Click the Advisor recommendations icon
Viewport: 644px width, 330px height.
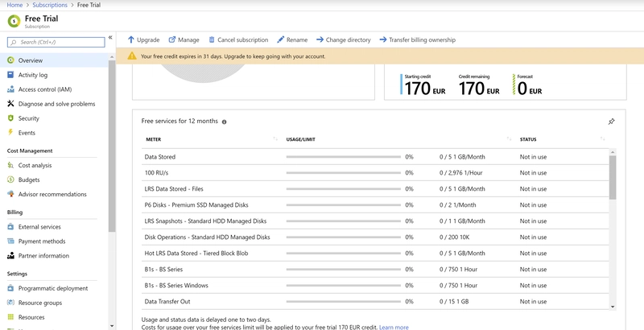click(x=10, y=194)
